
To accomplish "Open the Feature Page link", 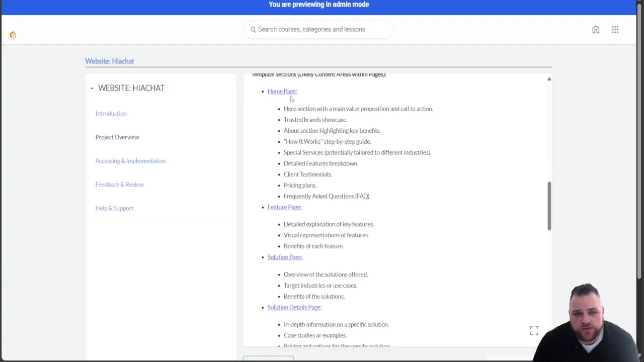I will (284, 207).
